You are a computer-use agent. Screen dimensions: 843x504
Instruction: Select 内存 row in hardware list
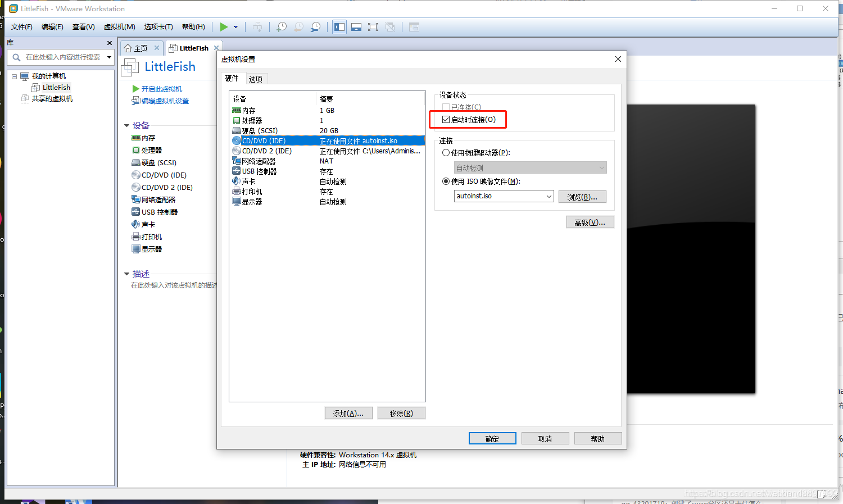pyautogui.click(x=327, y=111)
